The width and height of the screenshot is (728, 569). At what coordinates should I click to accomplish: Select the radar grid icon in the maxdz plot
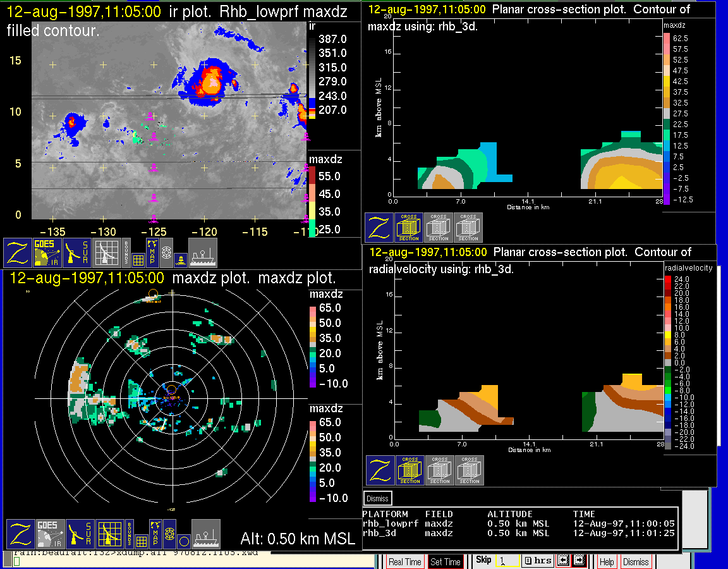(x=109, y=534)
